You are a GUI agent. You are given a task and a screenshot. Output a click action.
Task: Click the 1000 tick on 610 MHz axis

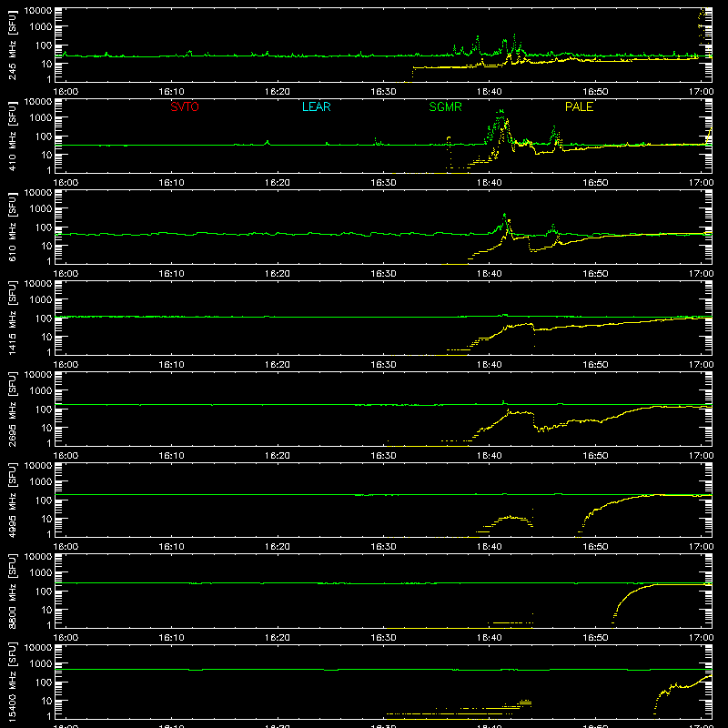[41, 209]
